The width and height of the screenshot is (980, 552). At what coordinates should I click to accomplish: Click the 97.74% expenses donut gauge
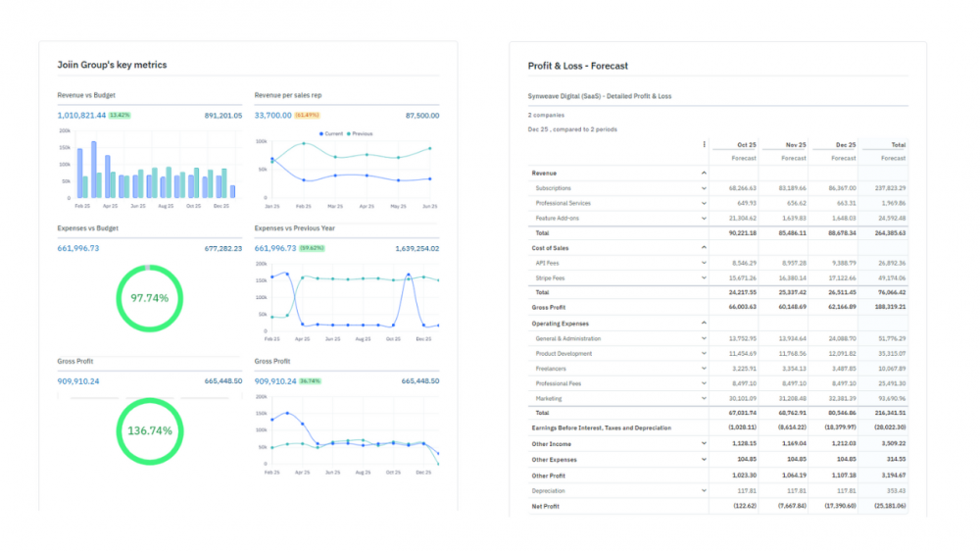pyautogui.click(x=150, y=298)
